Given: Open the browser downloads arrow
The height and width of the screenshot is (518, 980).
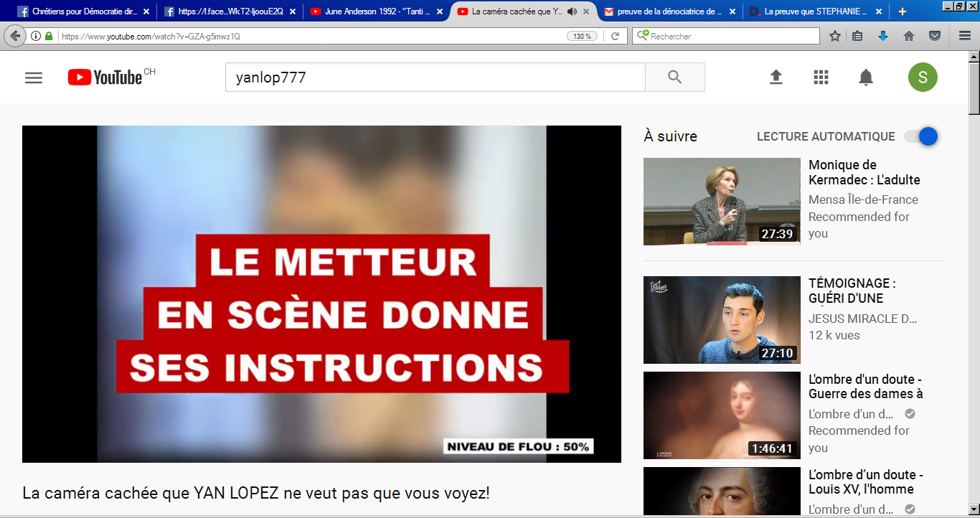Looking at the screenshot, I should [883, 36].
